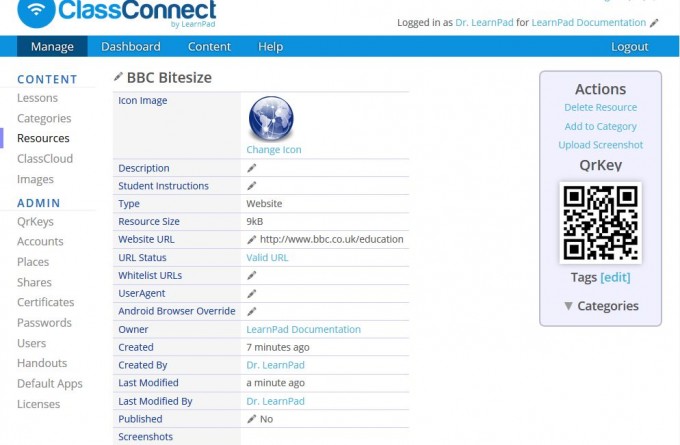Edit the Description field via its pencil icon
The height and width of the screenshot is (445, 680).
point(252,168)
